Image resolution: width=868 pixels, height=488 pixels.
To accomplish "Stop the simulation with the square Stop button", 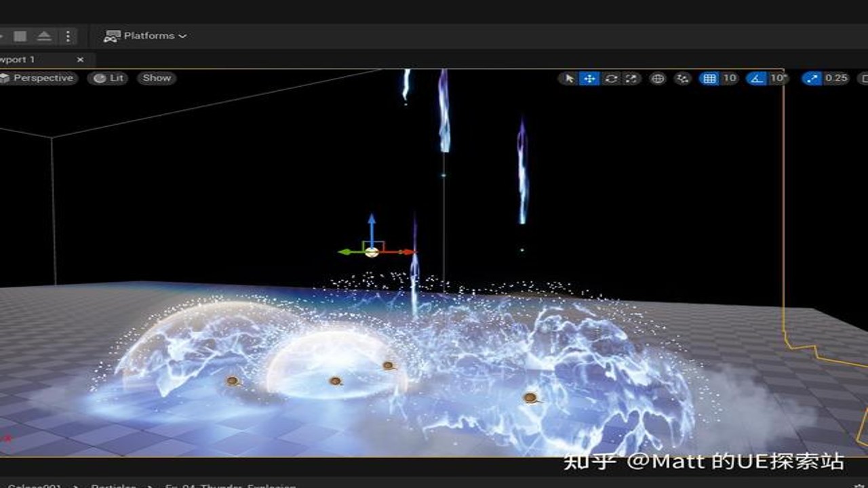I will pos(20,36).
